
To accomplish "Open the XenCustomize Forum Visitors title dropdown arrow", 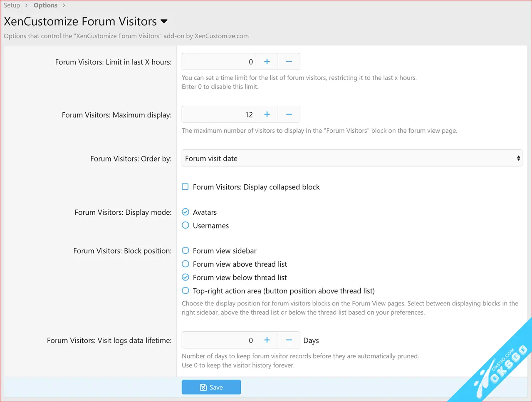I will click(x=164, y=22).
